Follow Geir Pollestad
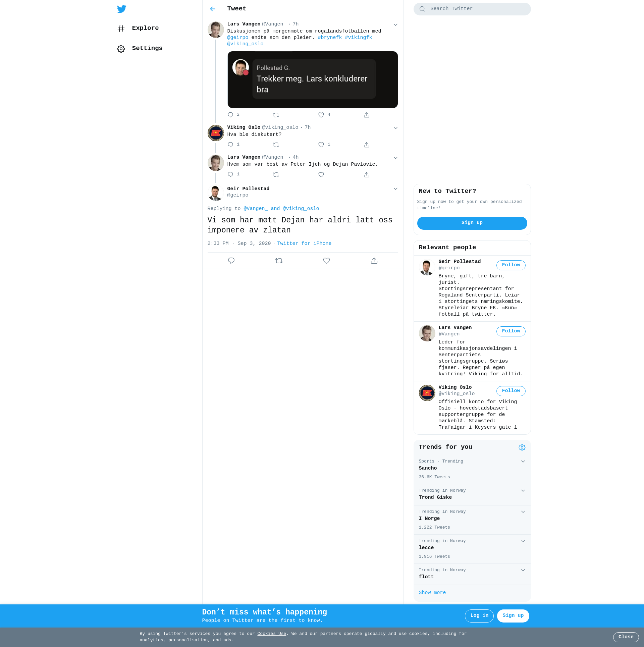 [511, 265]
